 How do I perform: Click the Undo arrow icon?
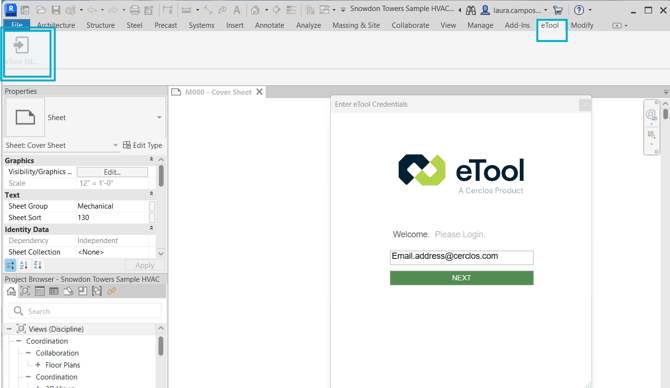[x=92, y=10]
